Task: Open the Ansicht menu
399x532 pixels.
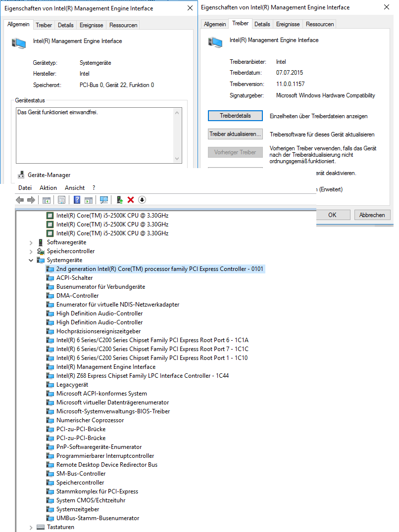Action: tap(75, 187)
